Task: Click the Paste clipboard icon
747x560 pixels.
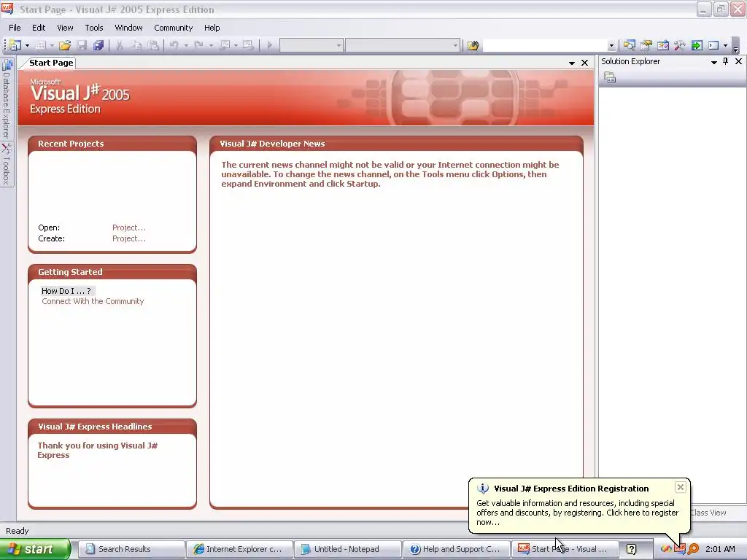Action: pyautogui.click(x=153, y=45)
